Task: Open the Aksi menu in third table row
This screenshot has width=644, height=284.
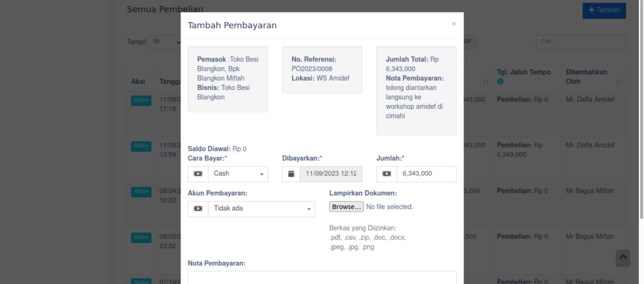Action: (x=141, y=192)
